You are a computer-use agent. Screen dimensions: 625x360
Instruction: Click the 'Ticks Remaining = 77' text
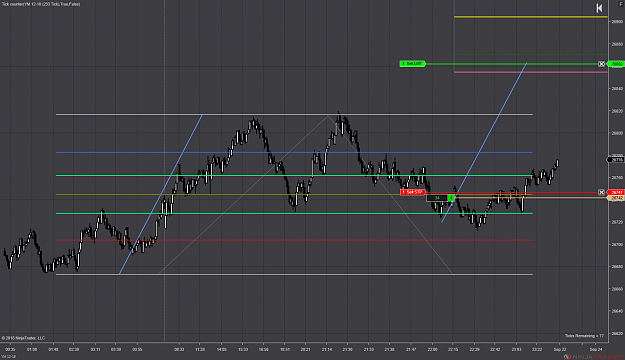tap(584, 336)
